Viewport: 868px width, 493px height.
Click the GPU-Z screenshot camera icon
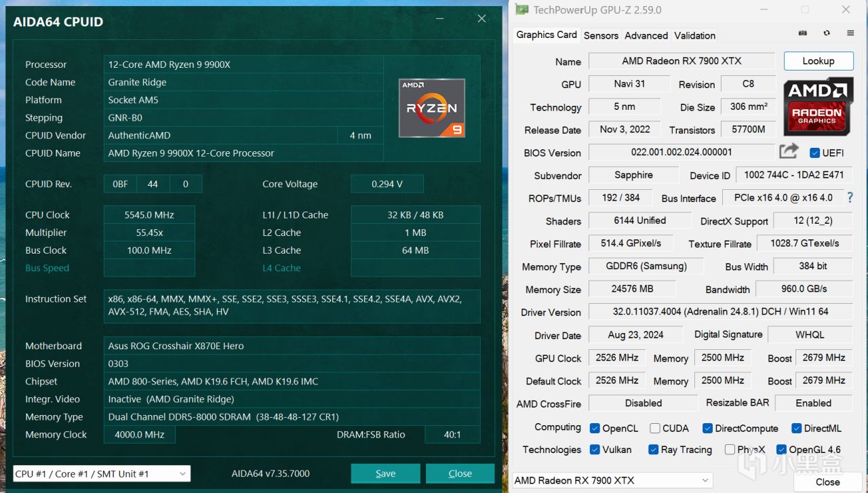click(x=803, y=33)
